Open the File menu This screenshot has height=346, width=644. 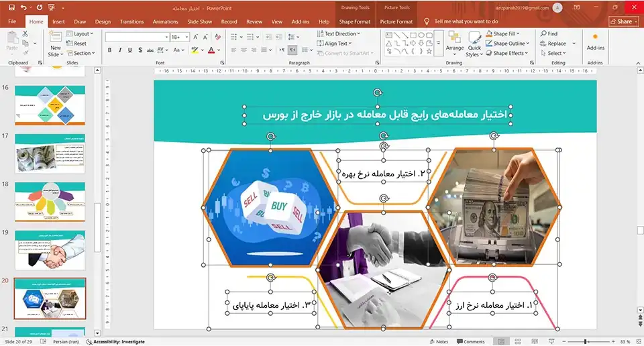pos(12,21)
